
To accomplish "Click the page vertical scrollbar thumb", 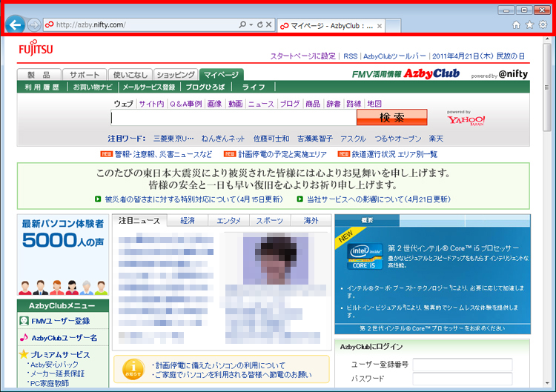I will tap(546, 88).
